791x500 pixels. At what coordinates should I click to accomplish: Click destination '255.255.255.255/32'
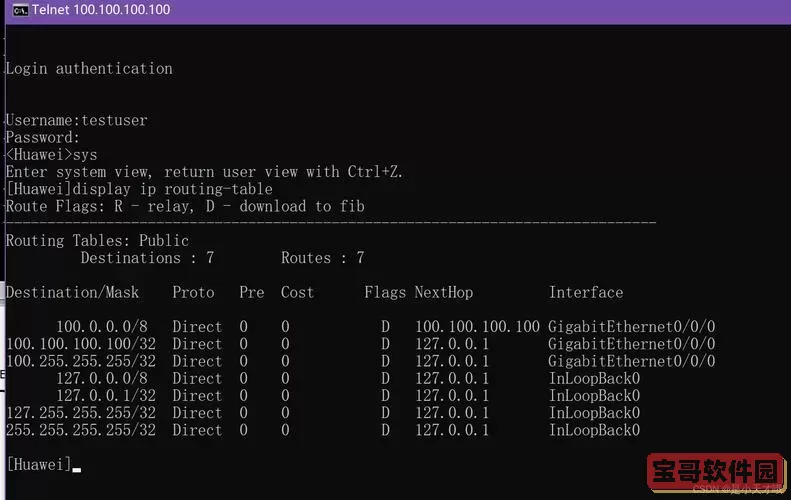click(x=81, y=430)
